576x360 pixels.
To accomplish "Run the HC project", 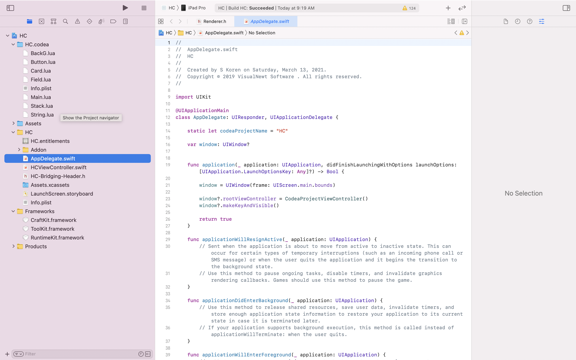I will coord(125,8).
